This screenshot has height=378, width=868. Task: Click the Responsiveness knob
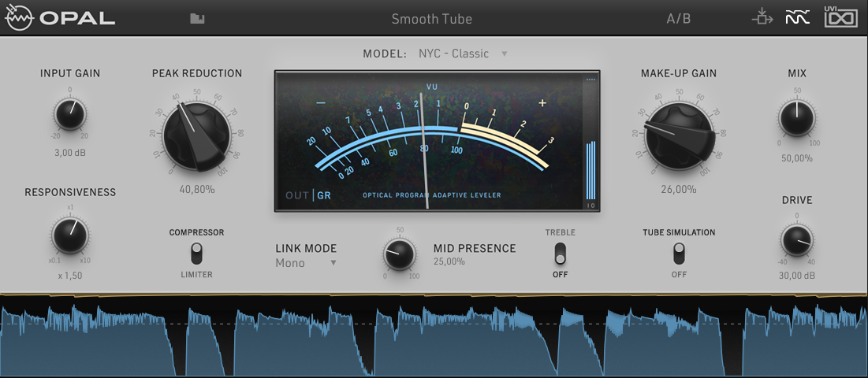69,235
